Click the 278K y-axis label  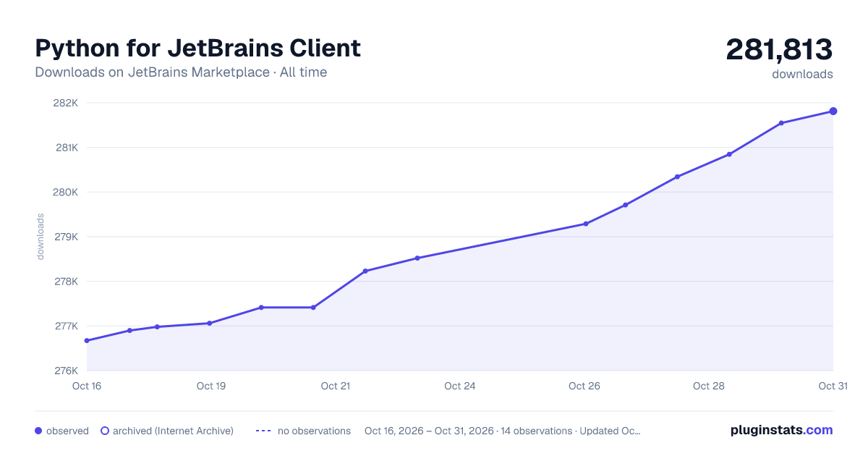[x=66, y=282]
